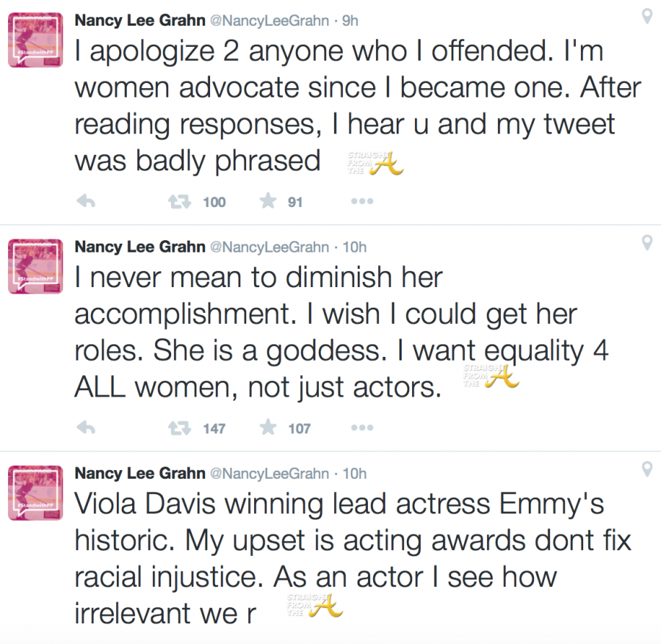Image resolution: width=661 pixels, height=644 pixels.
Task: Favorite the tweet with 107 likes
Action: pyautogui.click(x=268, y=428)
